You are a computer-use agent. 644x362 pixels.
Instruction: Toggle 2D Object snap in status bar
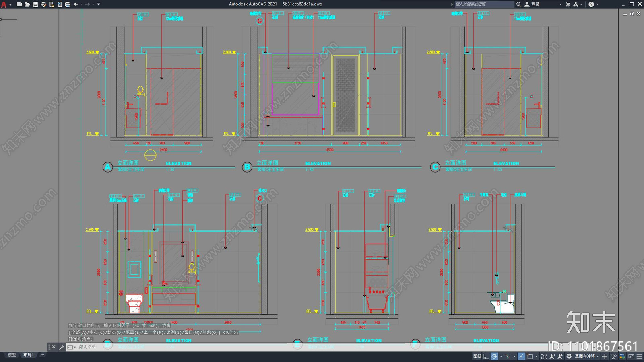click(x=530, y=356)
